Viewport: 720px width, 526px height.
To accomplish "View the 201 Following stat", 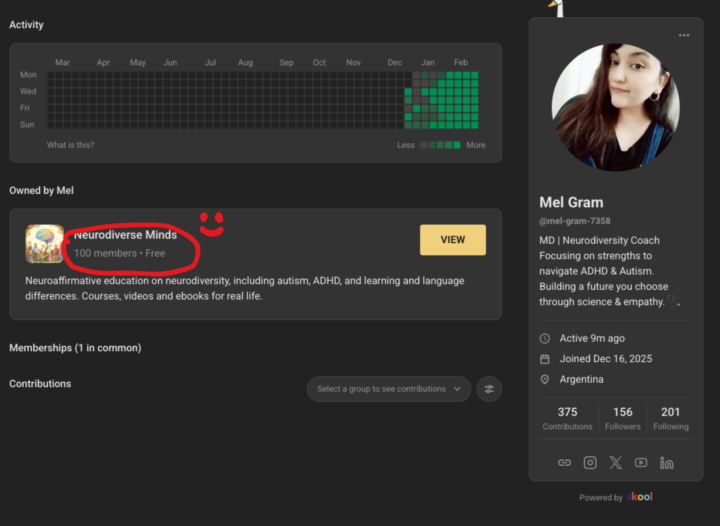I will 671,418.
